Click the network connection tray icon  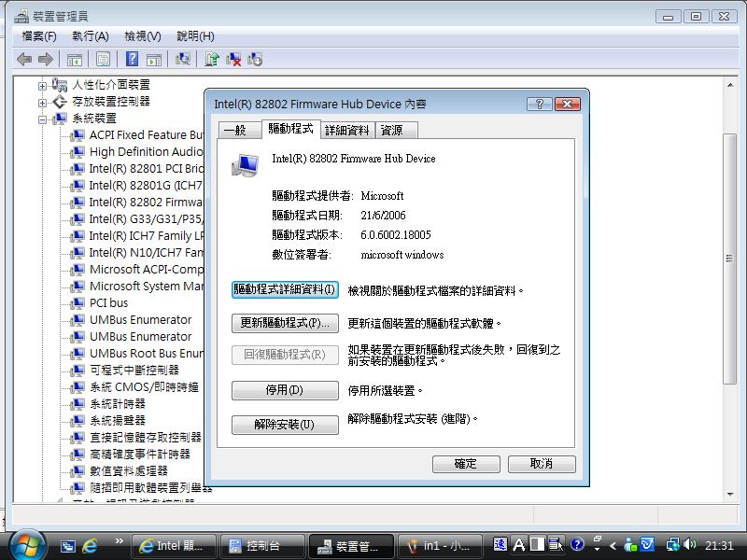click(x=673, y=544)
